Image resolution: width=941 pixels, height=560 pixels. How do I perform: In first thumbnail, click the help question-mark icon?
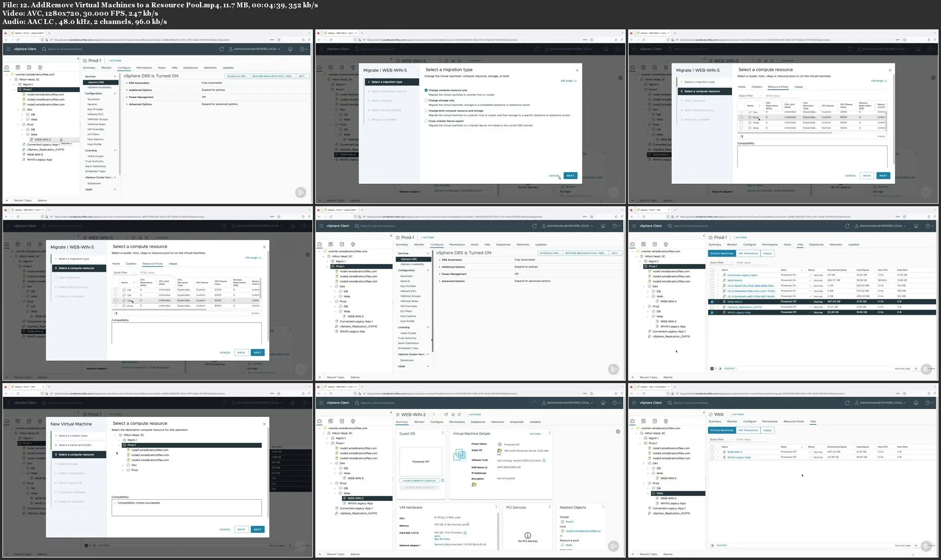[302, 49]
